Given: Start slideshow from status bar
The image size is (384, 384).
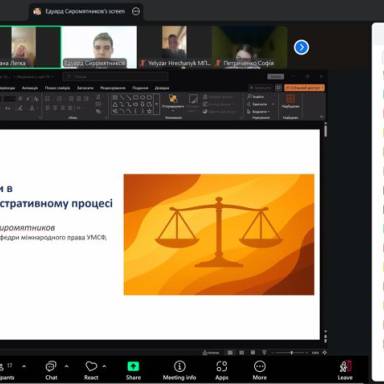Looking at the screenshot, I should [x=264, y=352].
